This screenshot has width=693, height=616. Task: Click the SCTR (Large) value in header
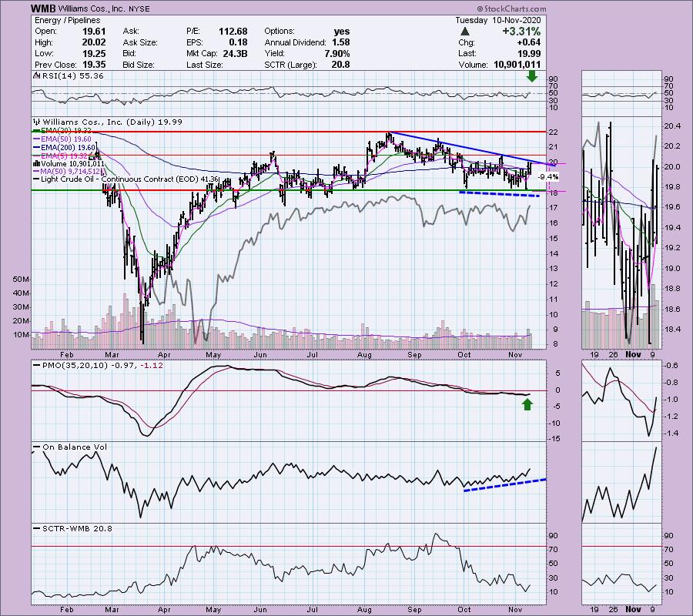tap(341, 65)
